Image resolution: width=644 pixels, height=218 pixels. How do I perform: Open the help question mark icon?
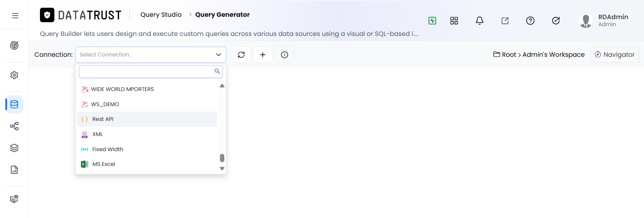tap(530, 21)
